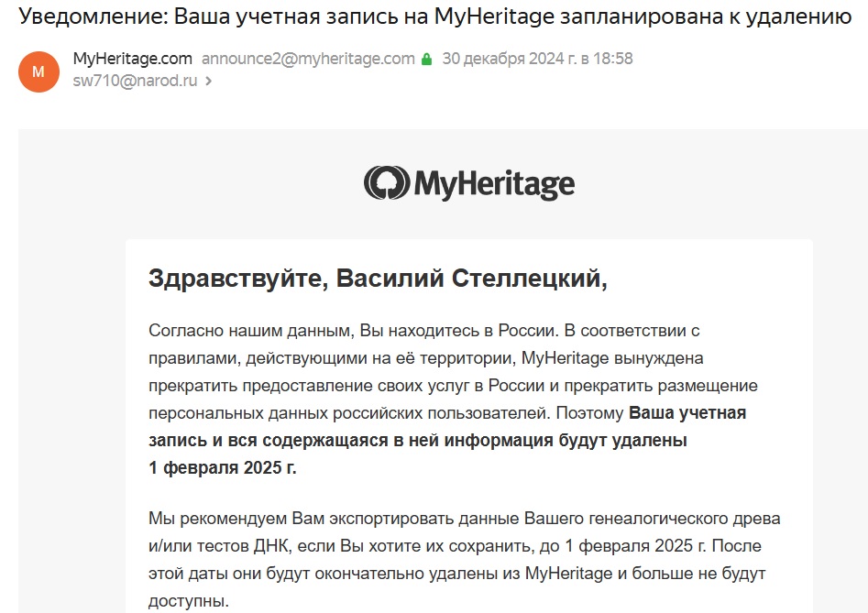Image resolution: width=868 pixels, height=613 pixels.
Task: Click the MyHeritage logo in email
Action: coord(469,183)
